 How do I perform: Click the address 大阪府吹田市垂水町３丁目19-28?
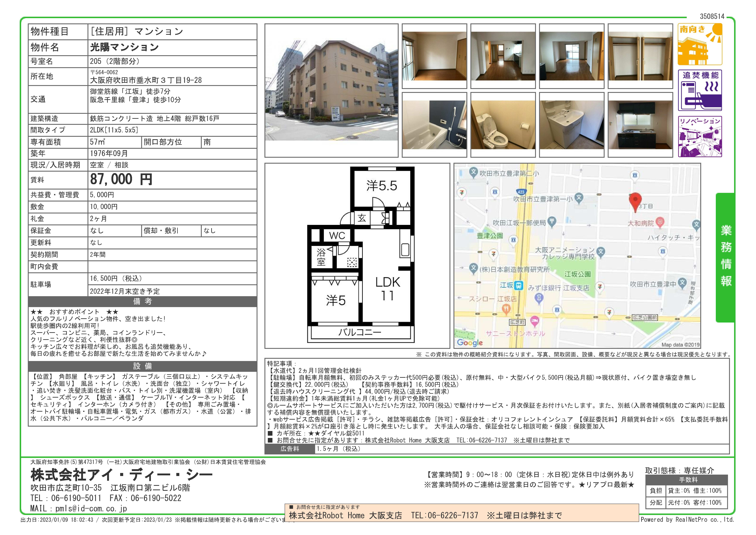pos(146,80)
